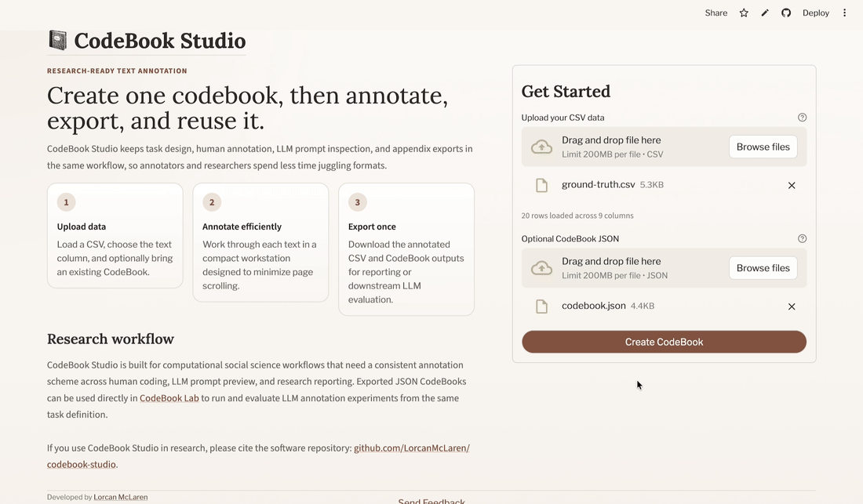Click the file icon beside codebook.json
Image resolution: width=863 pixels, height=504 pixels.
coord(541,306)
